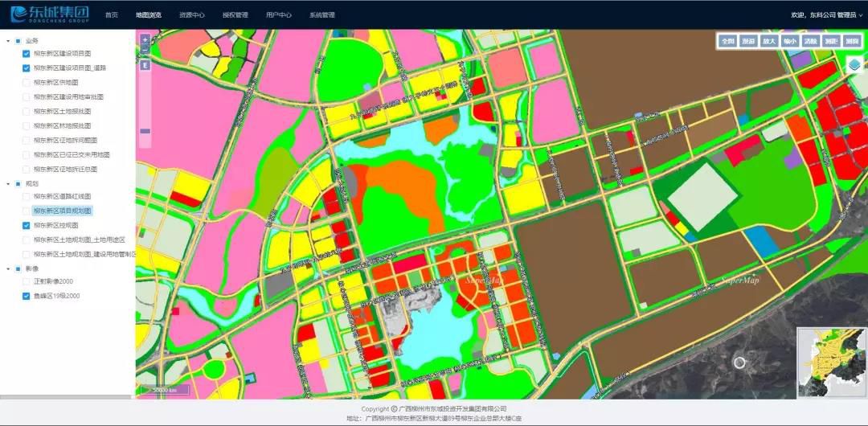868x426 pixels.
Task: Click the 清除 clear button
Action: (810, 41)
